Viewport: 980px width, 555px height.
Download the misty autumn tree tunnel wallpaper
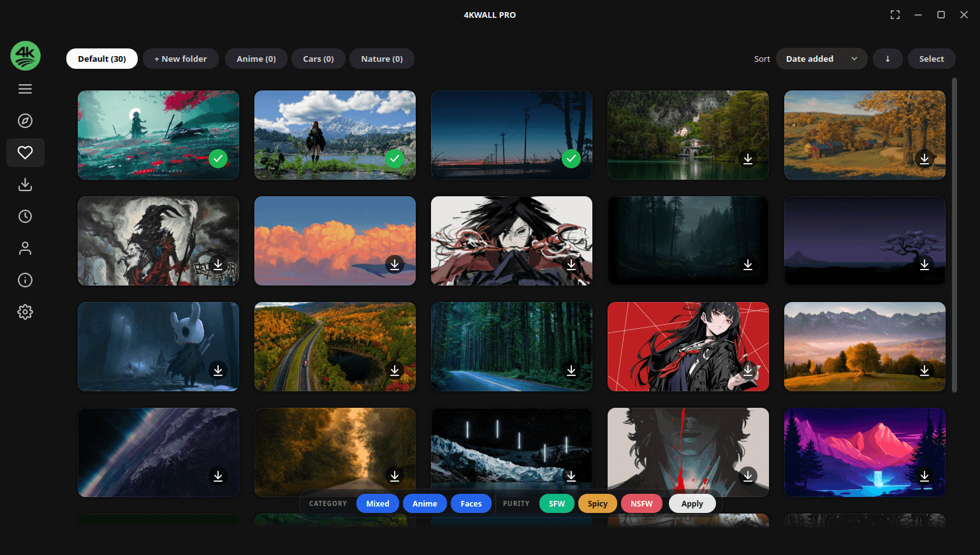tap(395, 476)
